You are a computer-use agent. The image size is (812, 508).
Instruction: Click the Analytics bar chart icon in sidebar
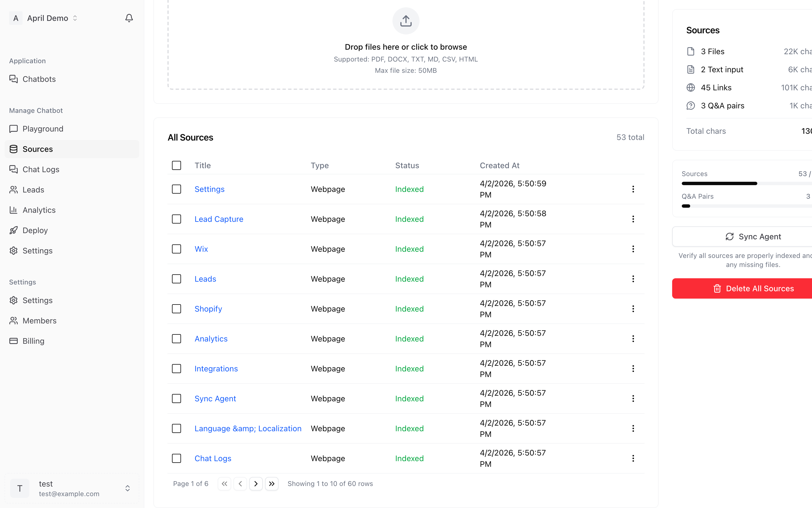[x=14, y=210]
